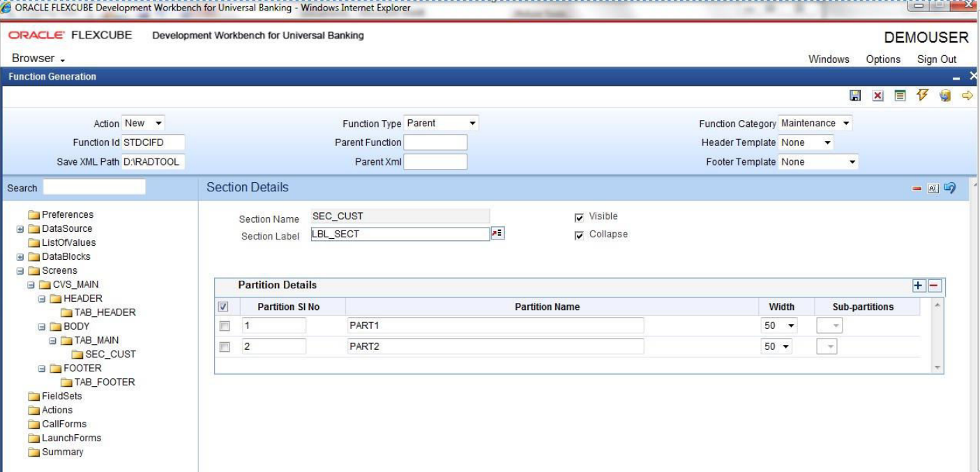Click the Save XML Path field
The image size is (980, 472).
click(x=153, y=162)
